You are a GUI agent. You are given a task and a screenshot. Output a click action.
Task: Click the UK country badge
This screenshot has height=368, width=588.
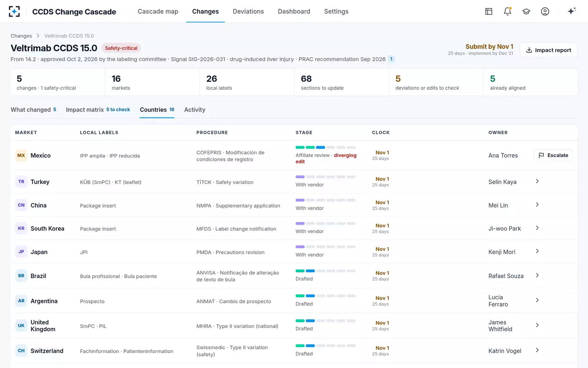(x=21, y=325)
